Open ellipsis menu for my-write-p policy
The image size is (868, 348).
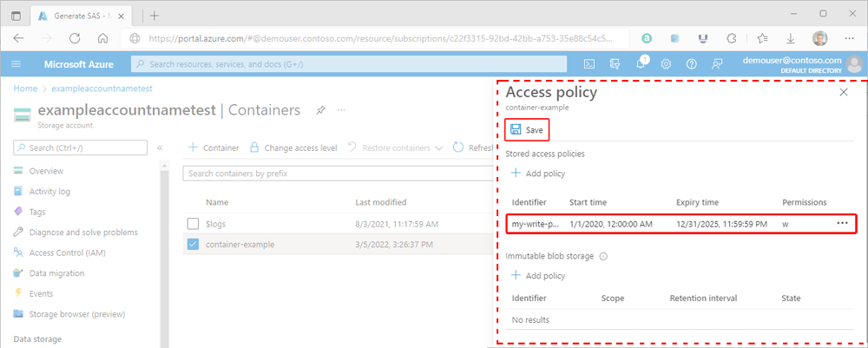tap(843, 223)
